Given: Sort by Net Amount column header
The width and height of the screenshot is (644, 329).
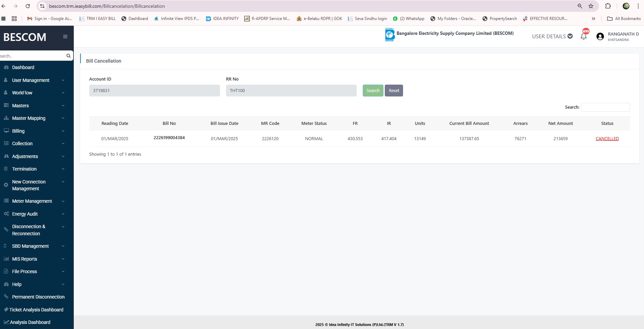Looking at the screenshot, I should (560, 123).
